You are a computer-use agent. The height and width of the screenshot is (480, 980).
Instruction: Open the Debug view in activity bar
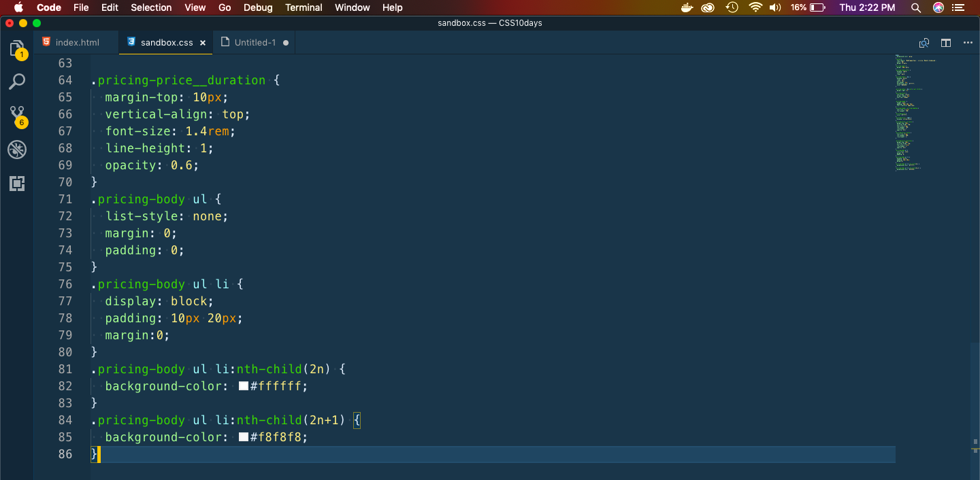pyautogui.click(x=17, y=150)
